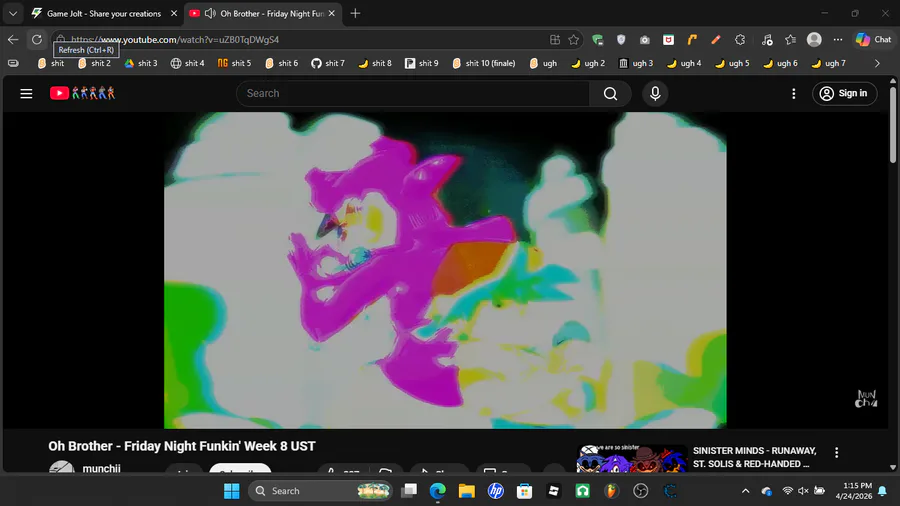Click the camera screenshot extension icon
This screenshot has height=506, width=900.
[645, 40]
